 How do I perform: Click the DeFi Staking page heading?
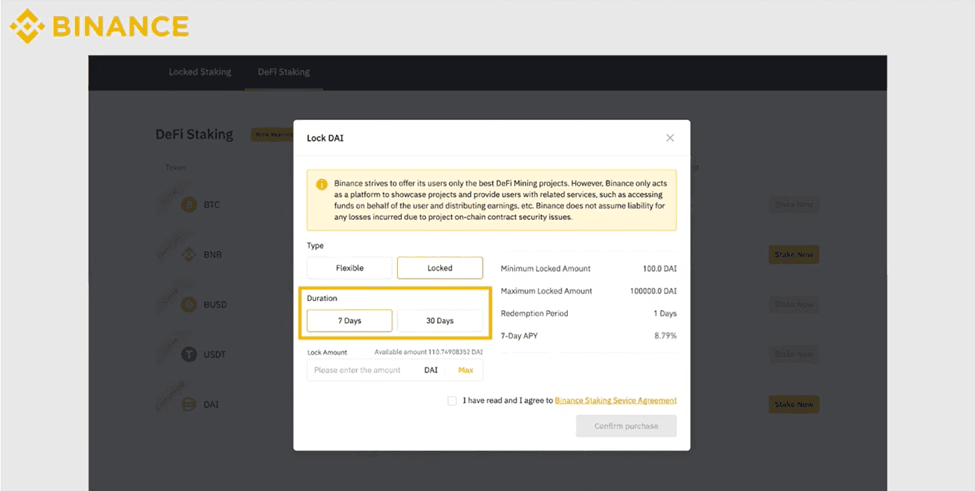pyautogui.click(x=194, y=134)
